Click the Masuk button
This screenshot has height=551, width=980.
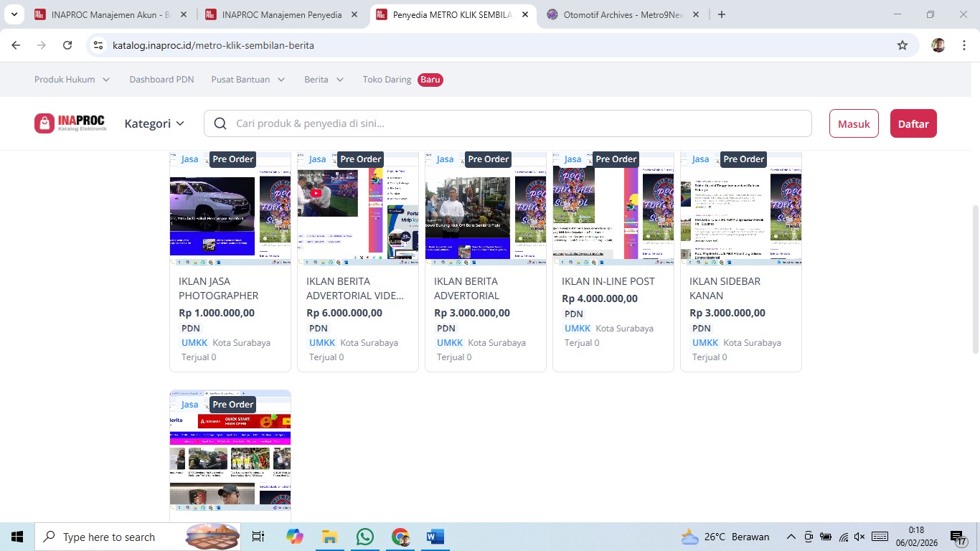click(x=854, y=123)
